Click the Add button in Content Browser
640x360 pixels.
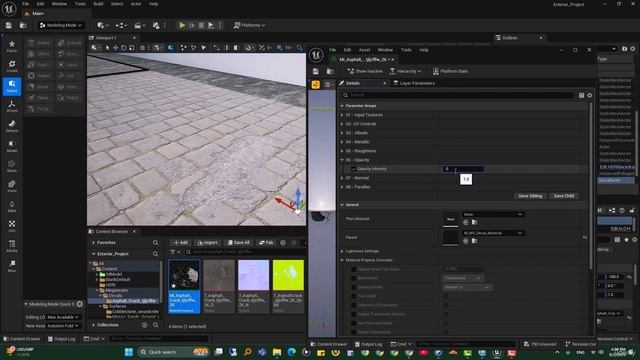click(180, 243)
